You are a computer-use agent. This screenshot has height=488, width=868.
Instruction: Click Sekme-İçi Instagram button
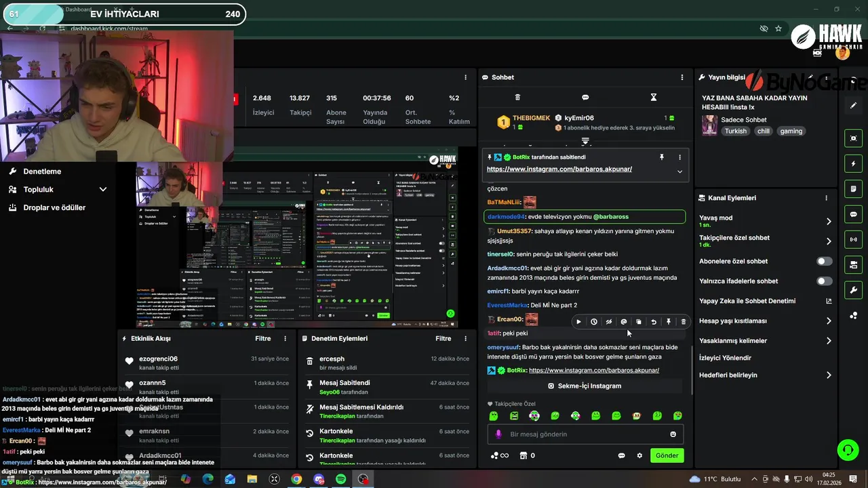(x=585, y=386)
